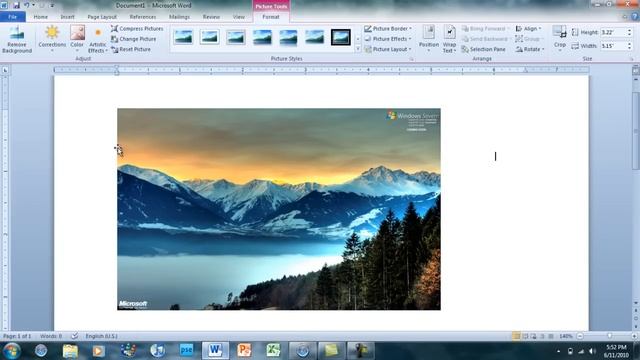The image size is (640, 360).
Task: Adjust Width with the stepper arrows
Action: tap(629, 46)
